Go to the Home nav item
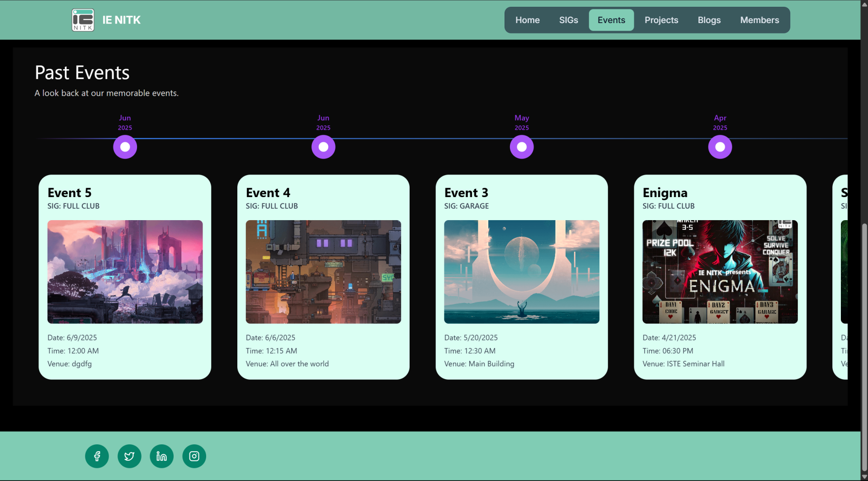The height and width of the screenshot is (481, 868). pyautogui.click(x=527, y=20)
